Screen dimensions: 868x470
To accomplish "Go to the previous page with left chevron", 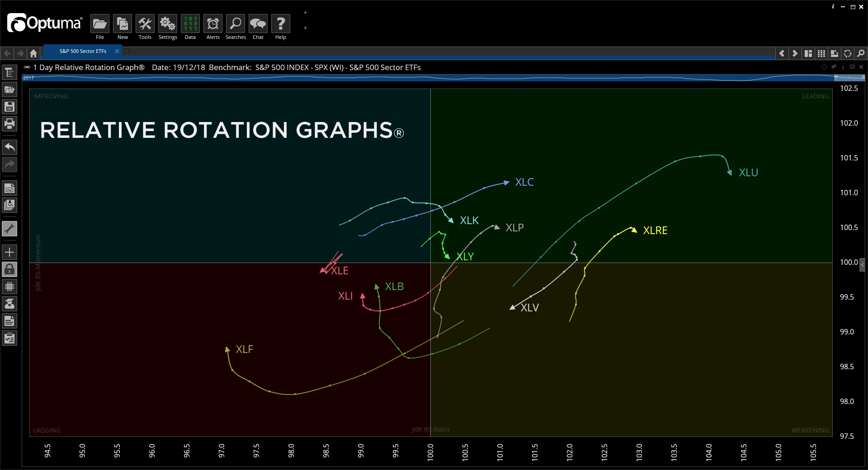I will pos(782,53).
